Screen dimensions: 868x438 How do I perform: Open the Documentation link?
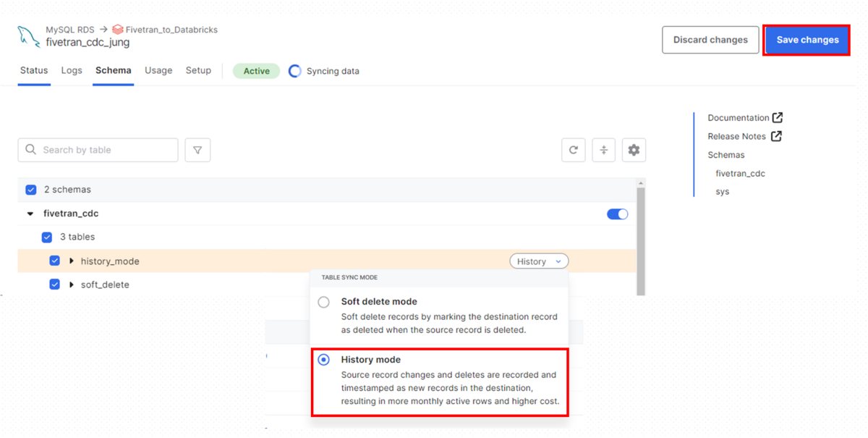click(739, 117)
